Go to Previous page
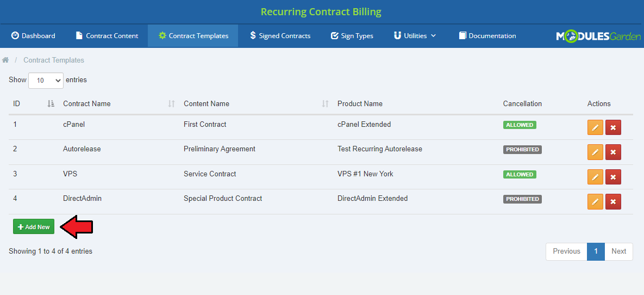The image size is (644, 295). 566,251
